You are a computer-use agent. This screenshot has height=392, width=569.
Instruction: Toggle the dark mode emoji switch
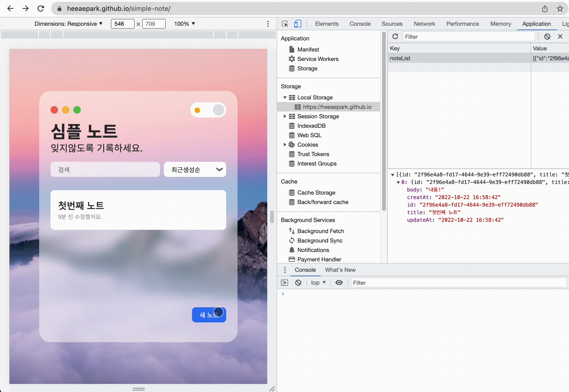coord(208,110)
